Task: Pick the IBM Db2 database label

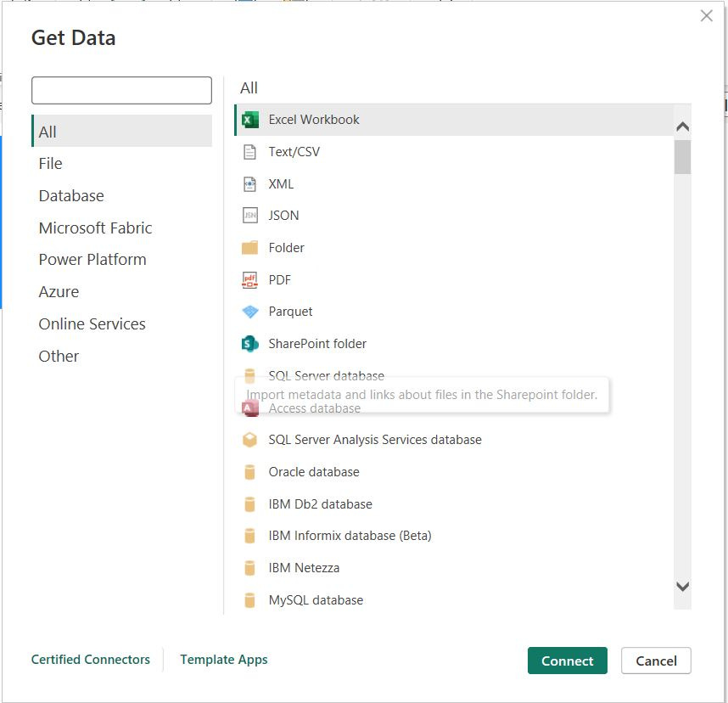Action: click(x=321, y=504)
